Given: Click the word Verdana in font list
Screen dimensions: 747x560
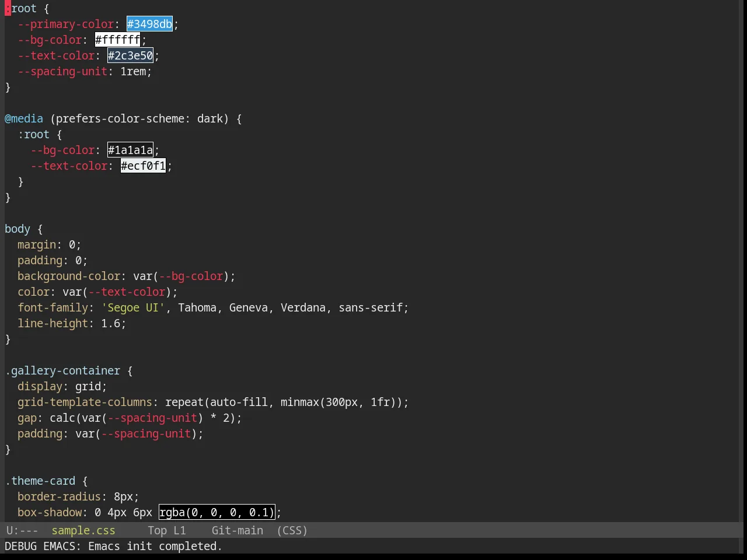Looking at the screenshot, I should (x=303, y=307).
